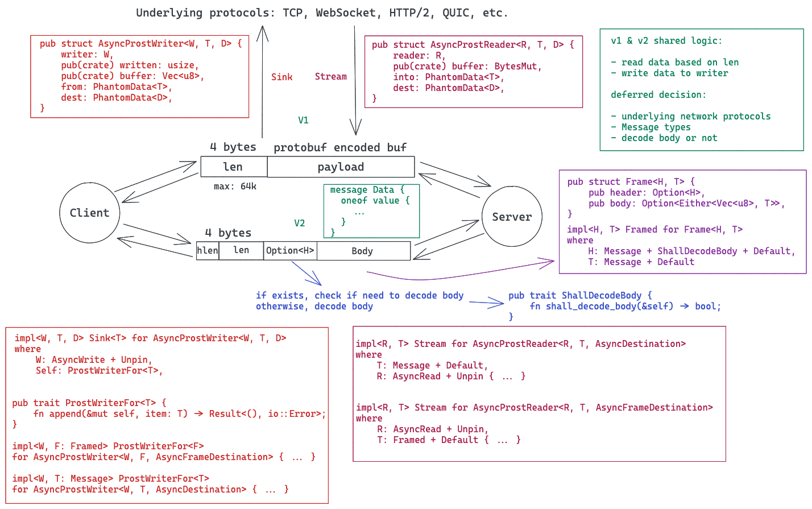Select the hlen box in the V2 frame
Viewport: 812px width, 509px height.
[x=208, y=251]
